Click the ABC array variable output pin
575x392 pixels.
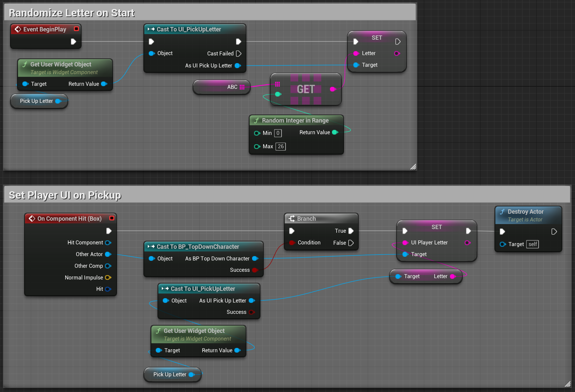pos(242,87)
